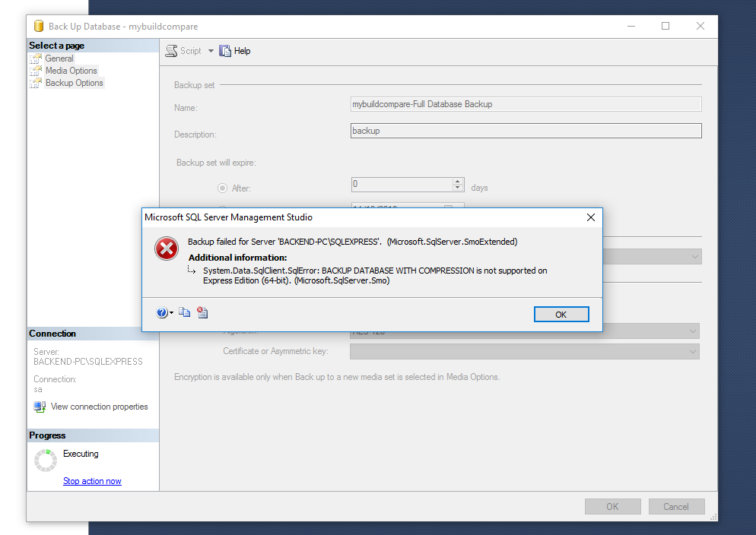
Task: Click the 'Microsoft SQL Server Management Studio' dialog title
Action: point(228,217)
